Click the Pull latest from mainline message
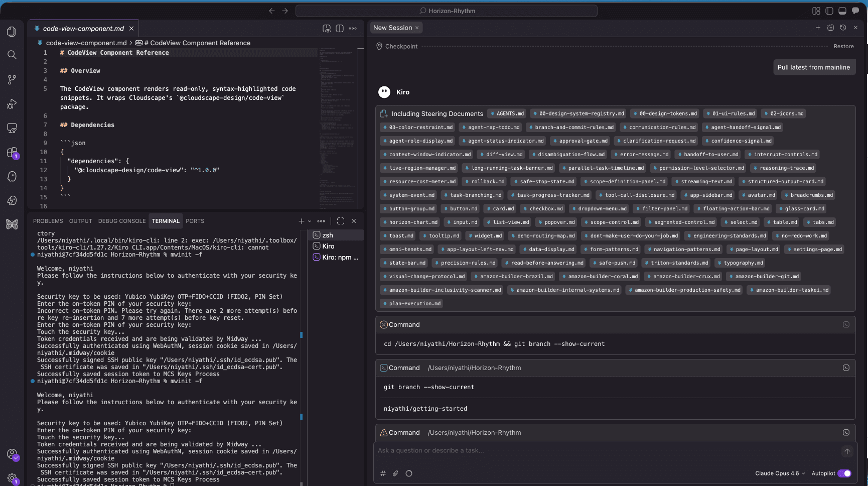The height and width of the screenshot is (486, 868). (814, 67)
